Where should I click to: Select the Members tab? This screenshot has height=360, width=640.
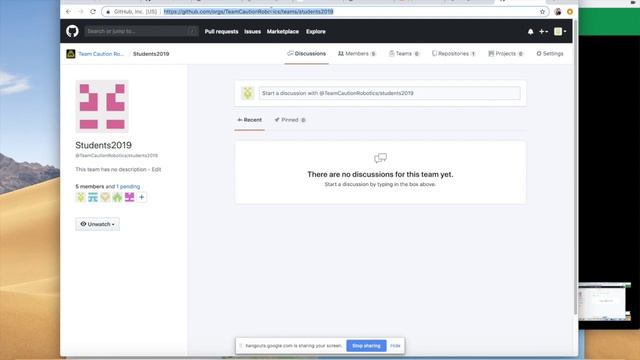coord(357,54)
